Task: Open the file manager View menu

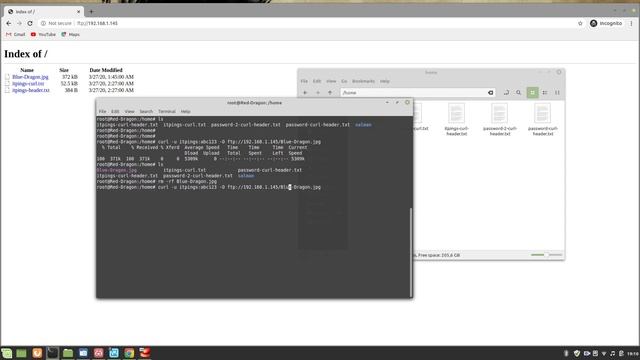Action: coord(331,81)
